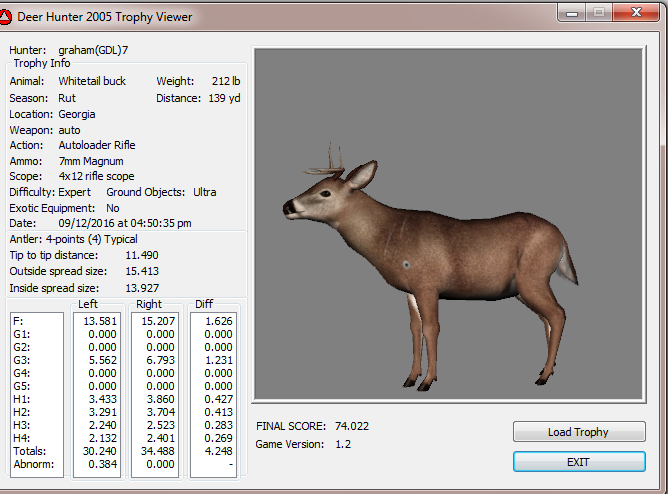This screenshot has height=494, width=668.
Task: Click right H1 value 3.860
Action: [x=161, y=399]
